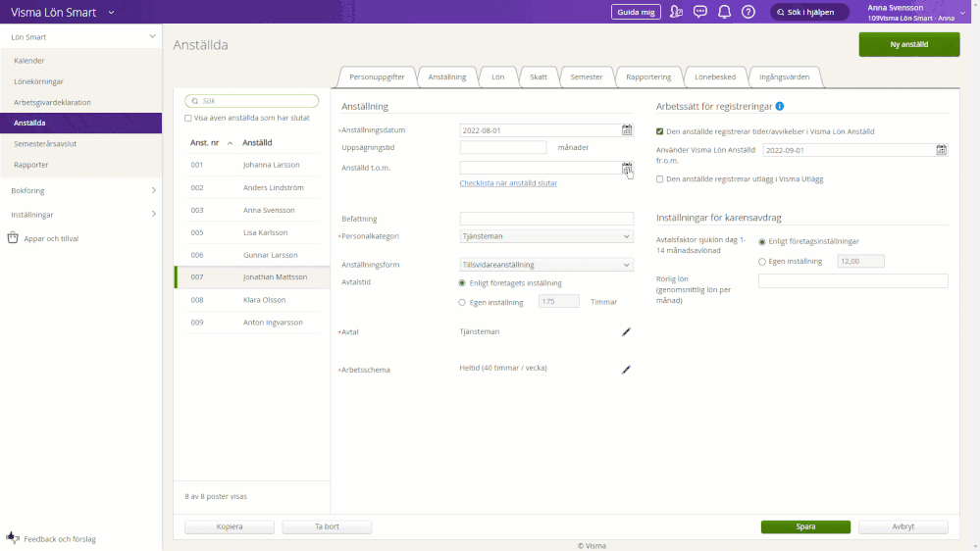The image size is (980, 551).
Task: Open the Anställningsform dropdown
Action: [546, 265]
